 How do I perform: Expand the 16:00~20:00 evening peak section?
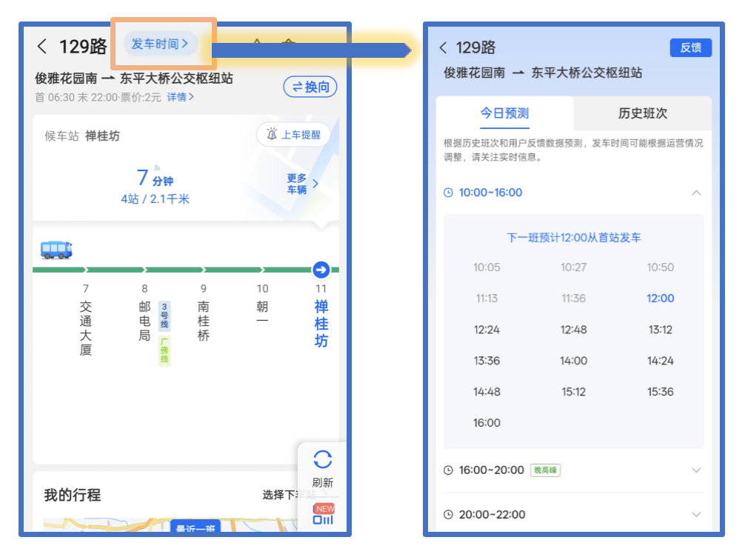click(x=695, y=470)
